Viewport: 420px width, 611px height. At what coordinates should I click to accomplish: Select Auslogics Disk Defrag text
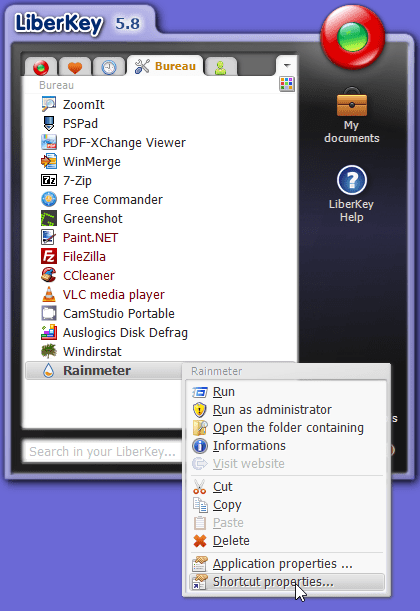tap(125, 333)
